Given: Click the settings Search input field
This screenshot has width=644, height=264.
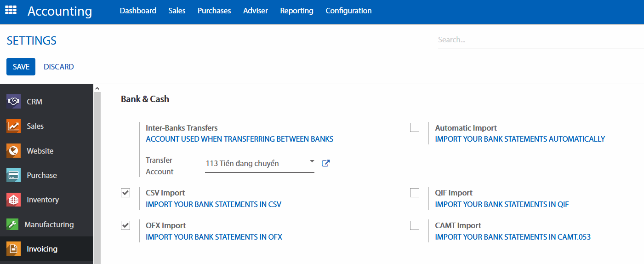Looking at the screenshot, I should (540, 40).
